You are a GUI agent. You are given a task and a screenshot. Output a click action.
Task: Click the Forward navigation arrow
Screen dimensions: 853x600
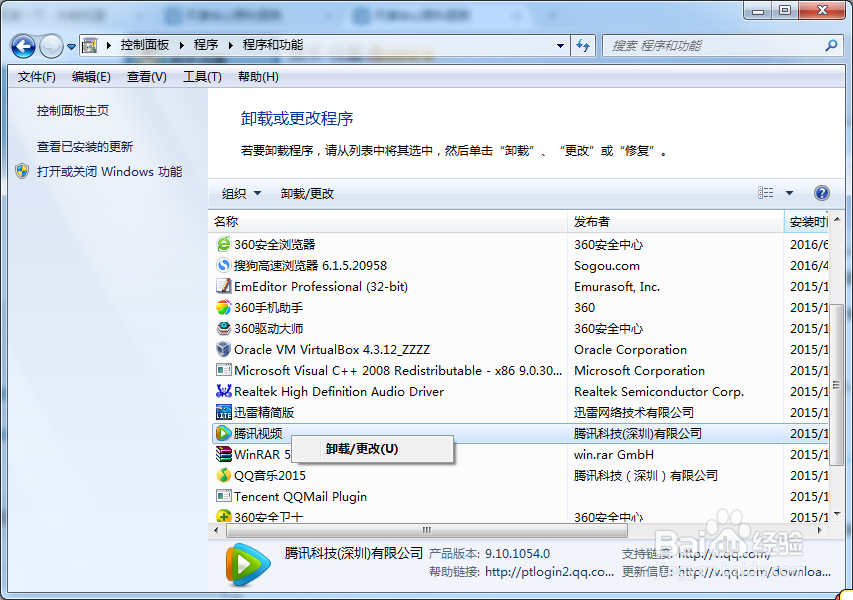pos(52,46)
